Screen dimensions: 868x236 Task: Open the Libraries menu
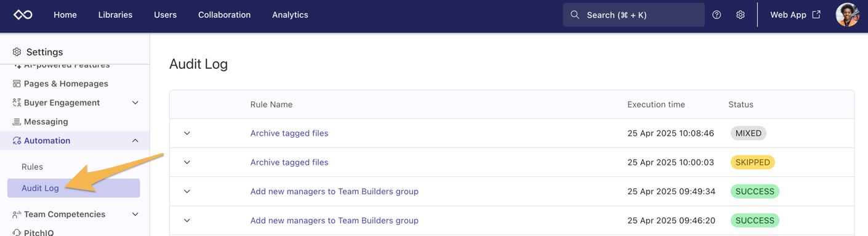[115, 15]
